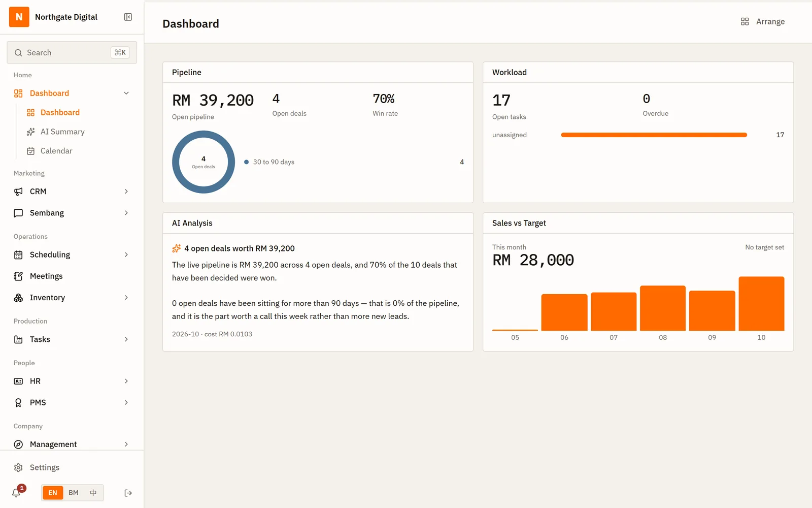The image size is (812, 508).
Task: Click the AI Summary sparkle icon
Action: pos(30,132)
